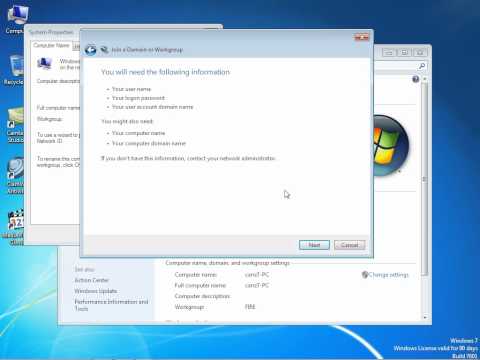Click the Change settings link
This screenshot has width=480, height=360.
(x=388, y=275)
